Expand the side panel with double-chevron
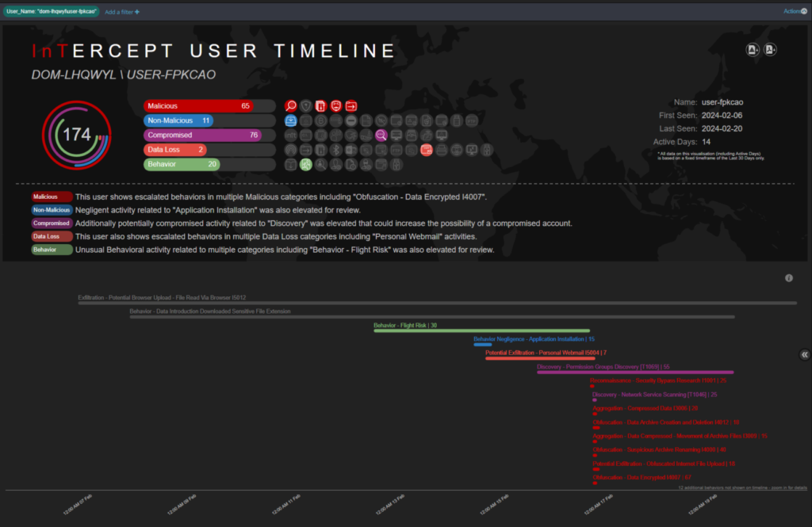 (x=805, y=355)
